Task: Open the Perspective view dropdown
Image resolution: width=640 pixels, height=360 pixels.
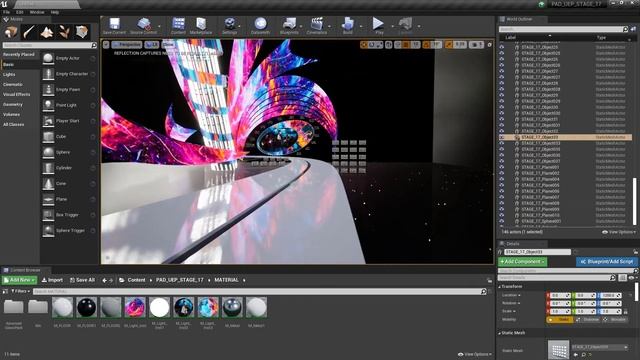Action: [127, 44]
